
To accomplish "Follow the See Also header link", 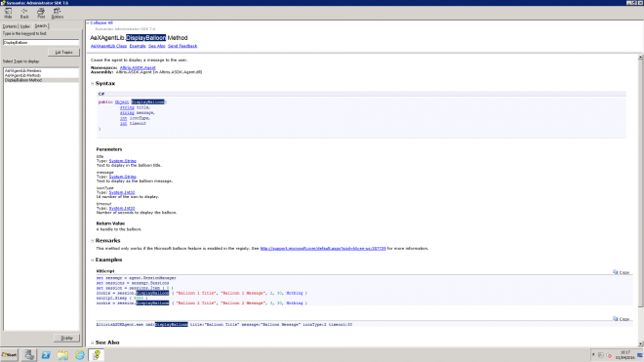I will 157,46.
